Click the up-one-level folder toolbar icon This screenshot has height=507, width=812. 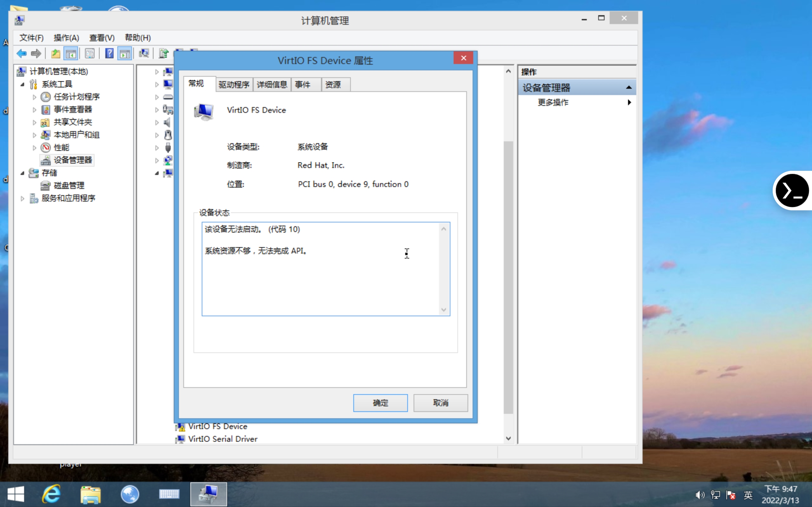click(x=56, y=53)
